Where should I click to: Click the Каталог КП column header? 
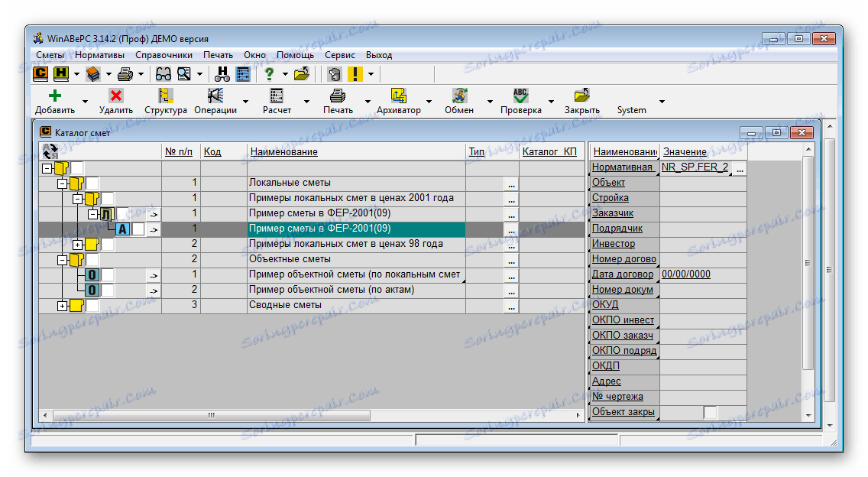click(x=549, y=151)
